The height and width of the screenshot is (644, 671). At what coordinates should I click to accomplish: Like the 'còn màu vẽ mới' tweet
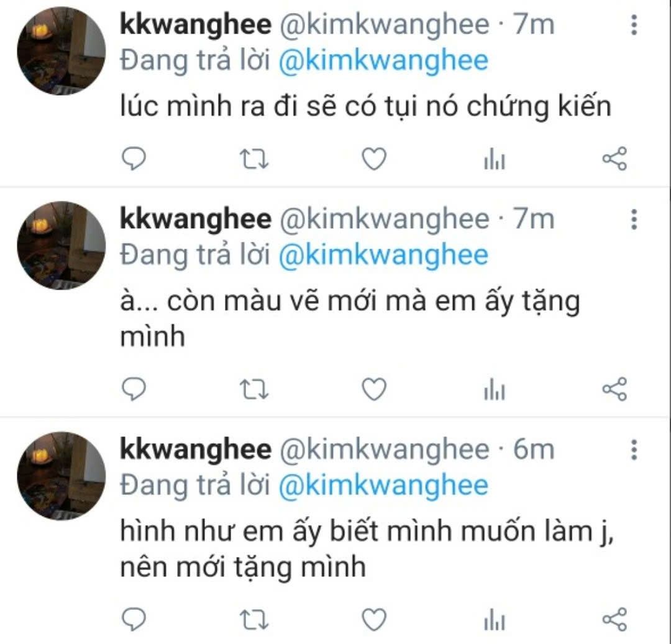(375, 389)
